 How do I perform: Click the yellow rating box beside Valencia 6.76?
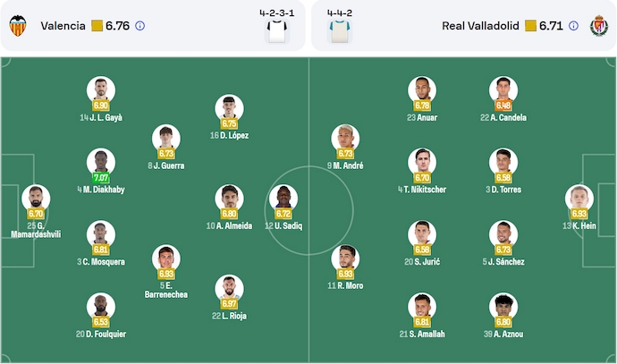coord(97,26)
